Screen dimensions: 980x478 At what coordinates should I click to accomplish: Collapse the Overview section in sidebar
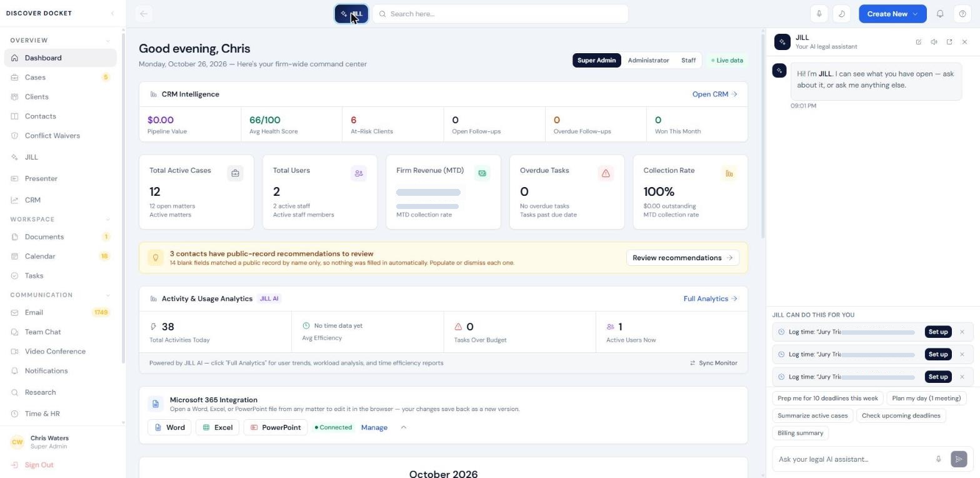coord(107,41)
